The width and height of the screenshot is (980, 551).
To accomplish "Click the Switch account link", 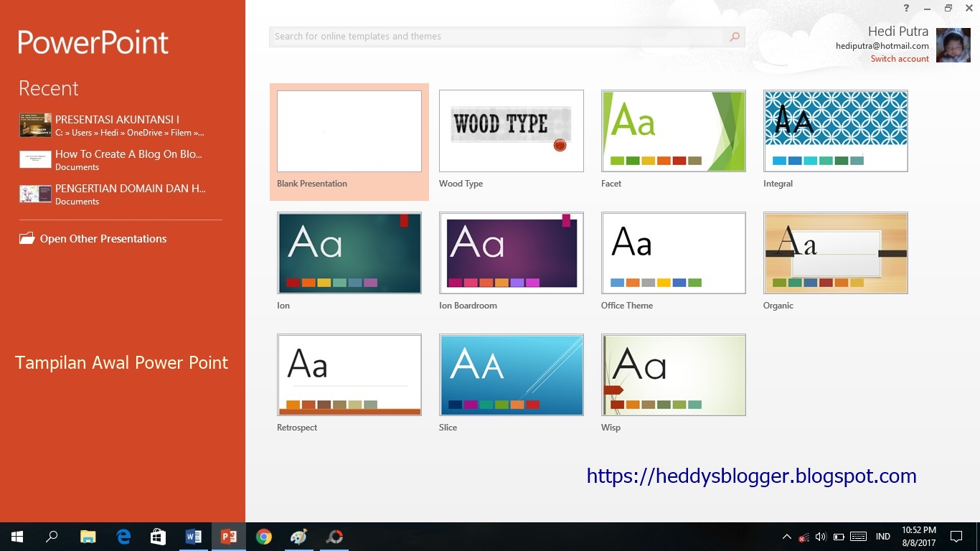I will (x=900, y=59).
